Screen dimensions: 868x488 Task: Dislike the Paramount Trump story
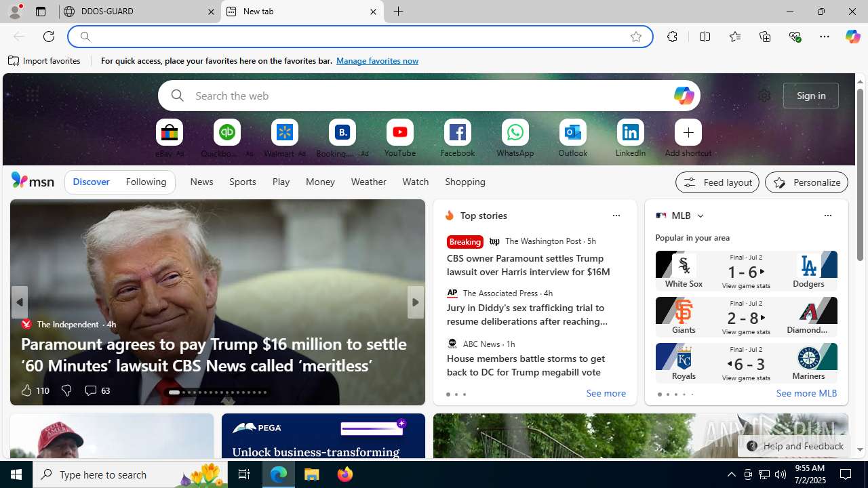coord(66,390)
